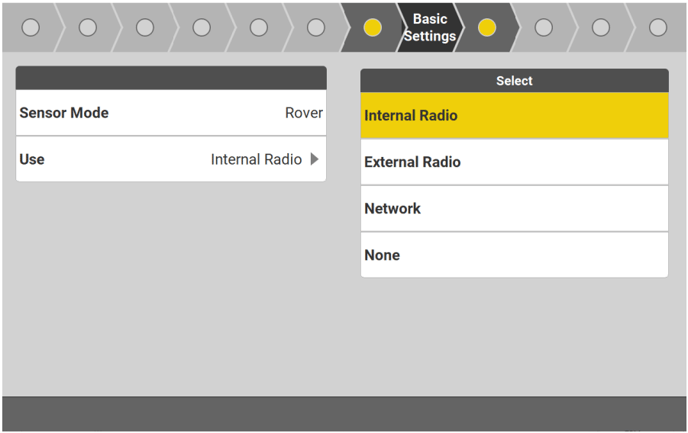Select yellow step circle after Basic Settings
688x433 pixels.
[x=487, y=28]
